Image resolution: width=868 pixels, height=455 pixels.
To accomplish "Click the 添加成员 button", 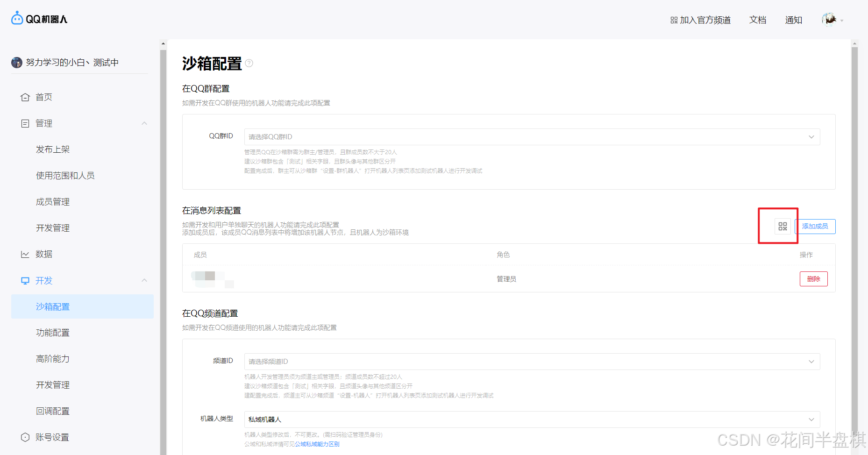I will (815, 227).
